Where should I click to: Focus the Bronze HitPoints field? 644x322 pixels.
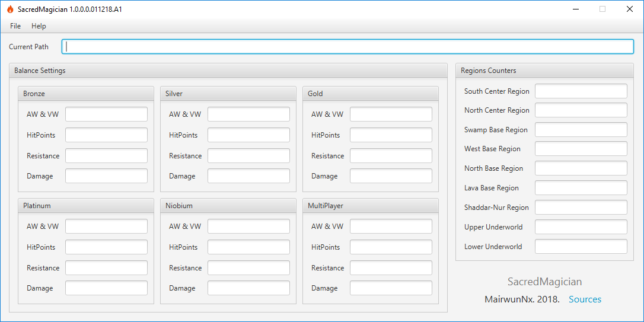click(106, 135)
